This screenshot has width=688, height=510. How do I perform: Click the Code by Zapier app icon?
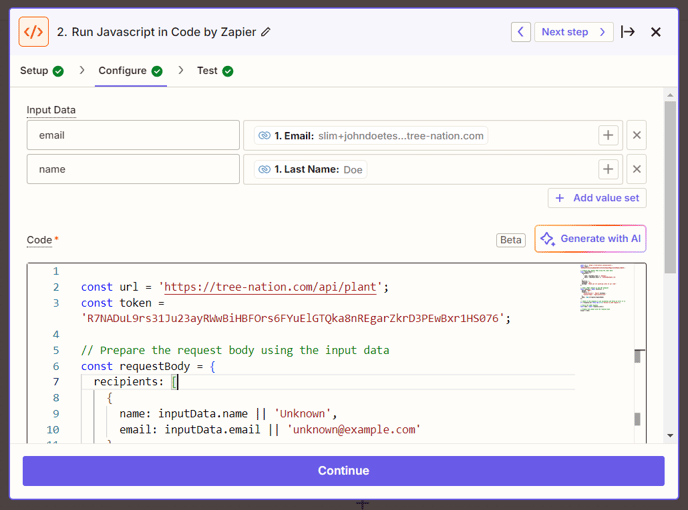[x=34, y=32]
